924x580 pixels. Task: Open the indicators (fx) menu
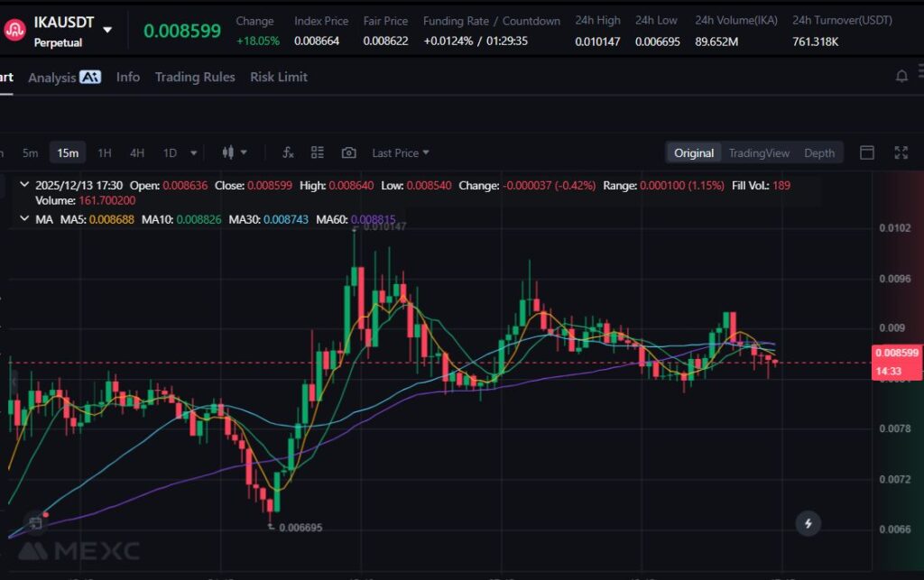[x=288, y=152]
